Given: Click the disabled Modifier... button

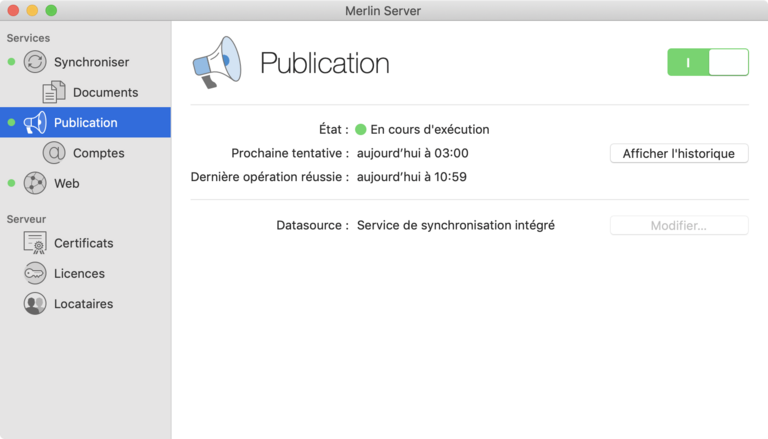Looking at the screenshot, I should pyautogui.click(x=679, y=225).
